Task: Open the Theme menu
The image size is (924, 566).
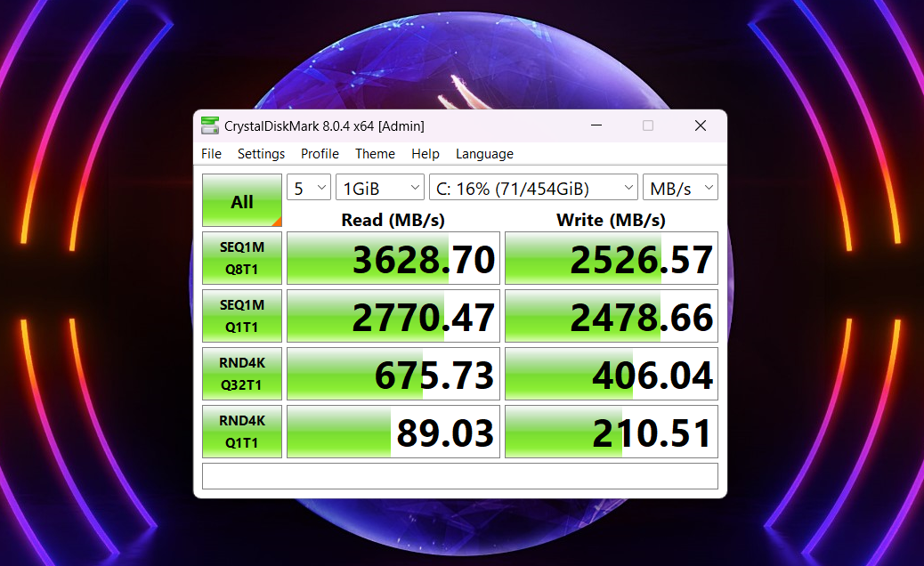Action: [x=375, y=154]
